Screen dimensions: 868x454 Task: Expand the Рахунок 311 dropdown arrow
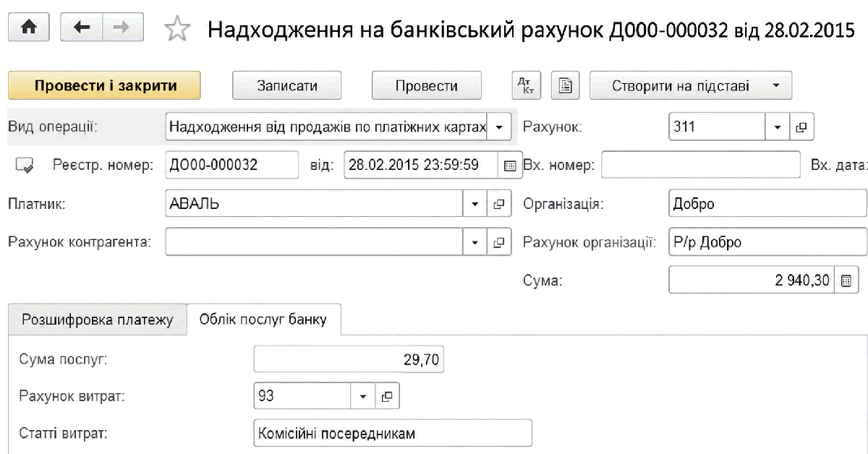point(778,127)
